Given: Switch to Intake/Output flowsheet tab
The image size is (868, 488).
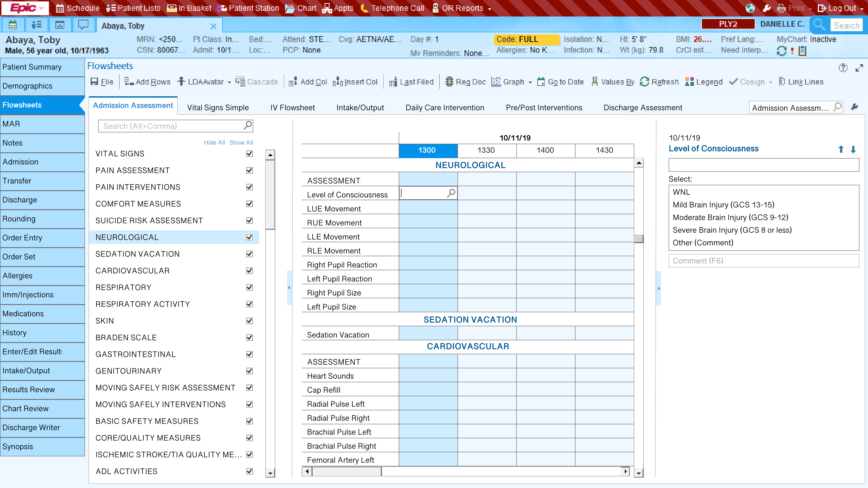Looking at the screenshot, I should (x=360, y=108).
